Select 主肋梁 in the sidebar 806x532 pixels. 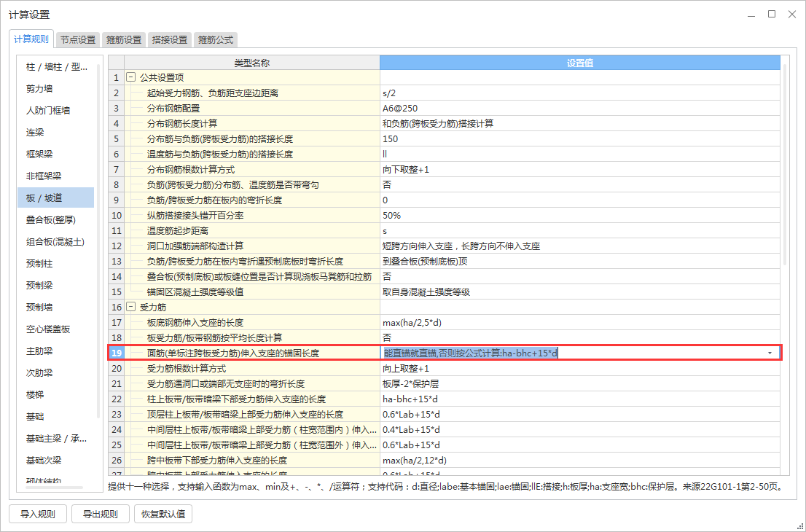[x=57, y=351]
